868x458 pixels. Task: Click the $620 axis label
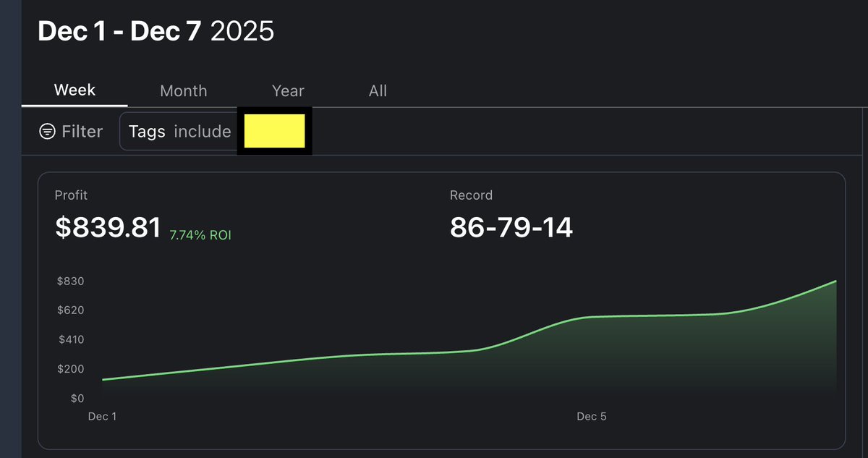tap(70, 310)
